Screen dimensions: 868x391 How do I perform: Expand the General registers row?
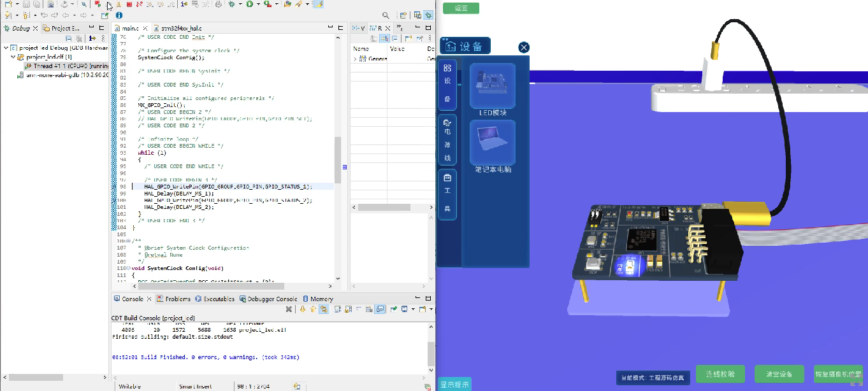[x=355, y=59]
